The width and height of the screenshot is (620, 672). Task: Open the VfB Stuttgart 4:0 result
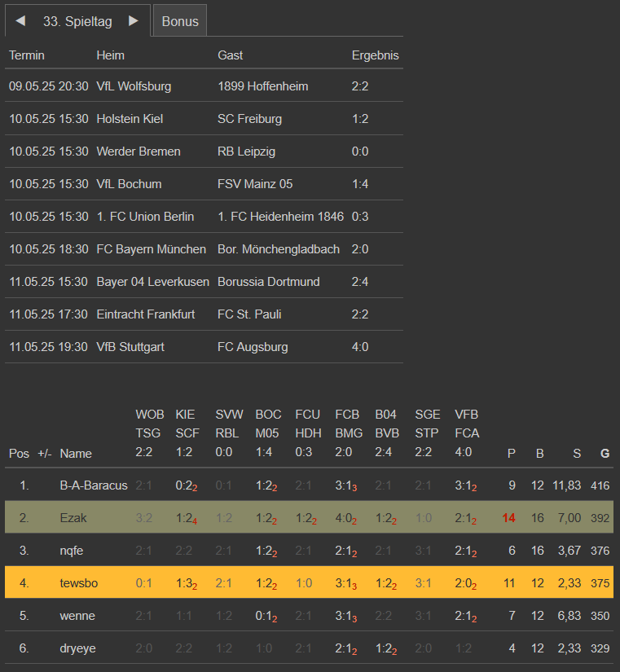pos(360,347)
